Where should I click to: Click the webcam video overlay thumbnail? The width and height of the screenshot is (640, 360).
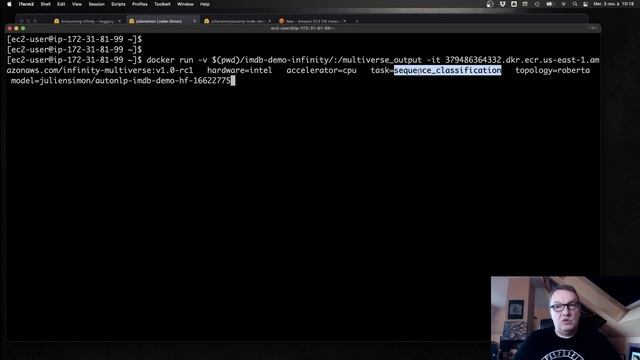pos(565,318)
